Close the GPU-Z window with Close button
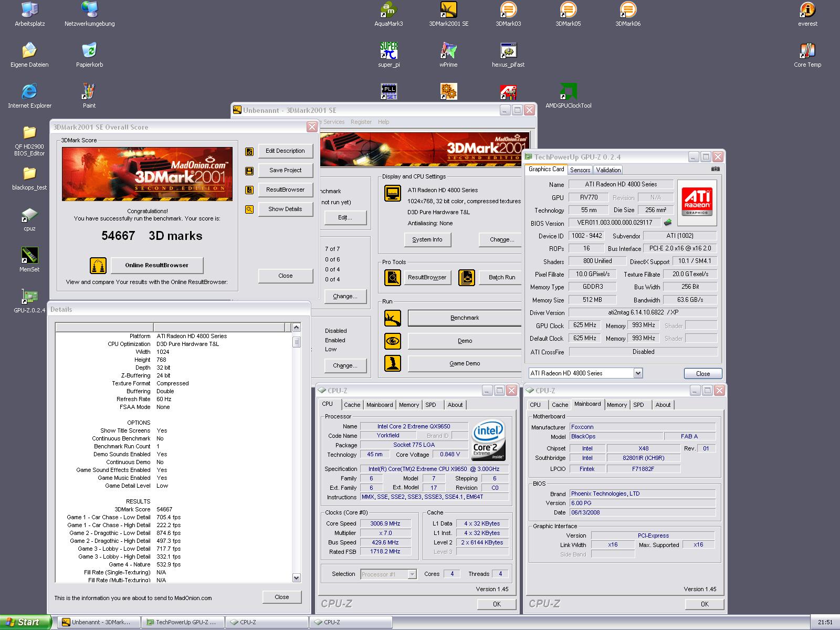Image resolution: width=840 pixels, height=630 pixels. click(703, 374)
